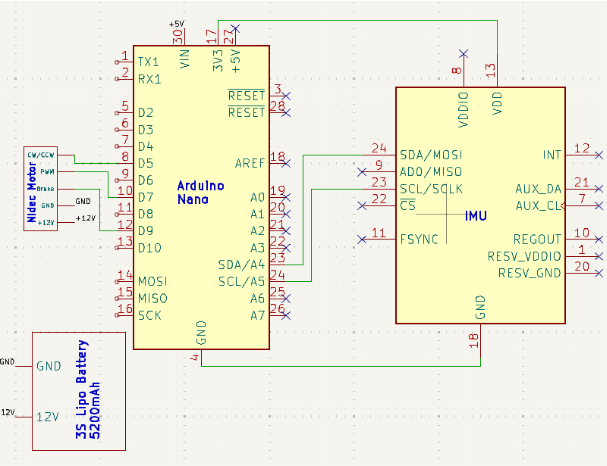Select the Arduino Nano symbol name label
Image resolution: width=607 pixels, height=466 pixels.
point(201,192)
